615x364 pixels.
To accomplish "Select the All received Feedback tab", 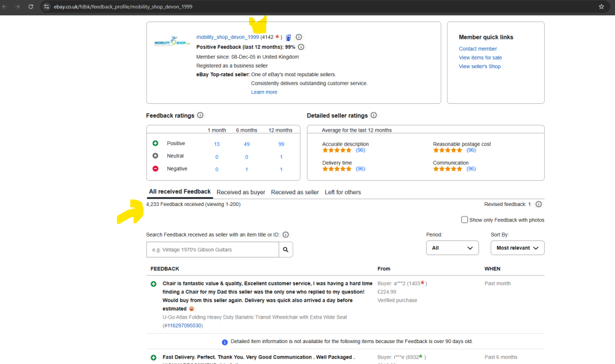I will click(x=180, y=192).
